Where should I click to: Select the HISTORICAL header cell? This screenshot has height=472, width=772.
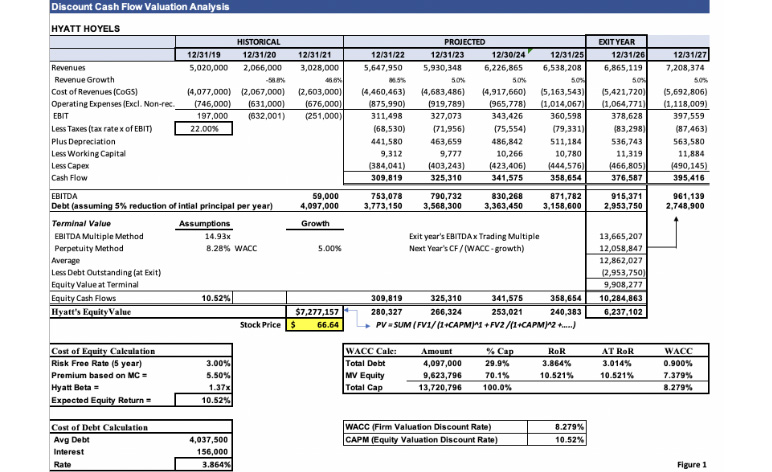click(258, 42)
